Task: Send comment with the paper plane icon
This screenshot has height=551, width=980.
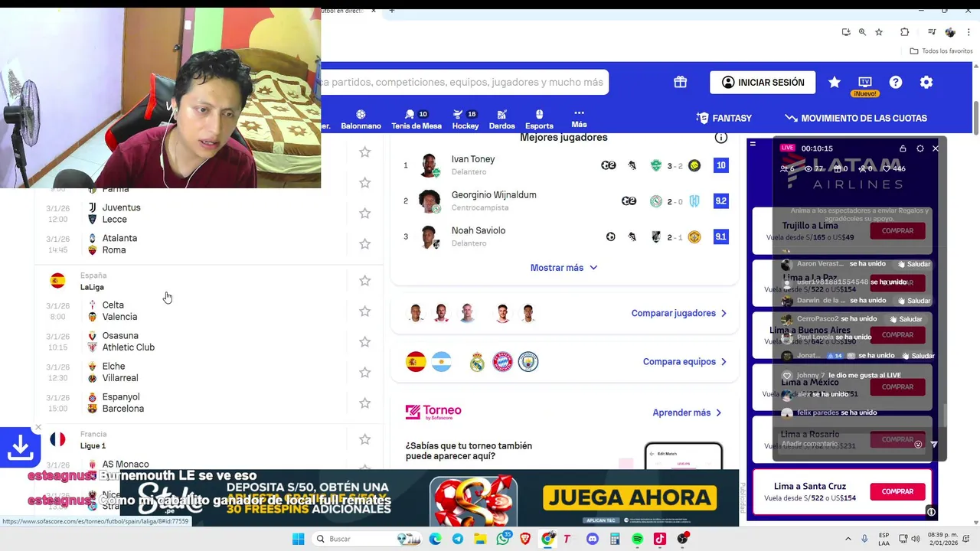Action: (933, 444)
